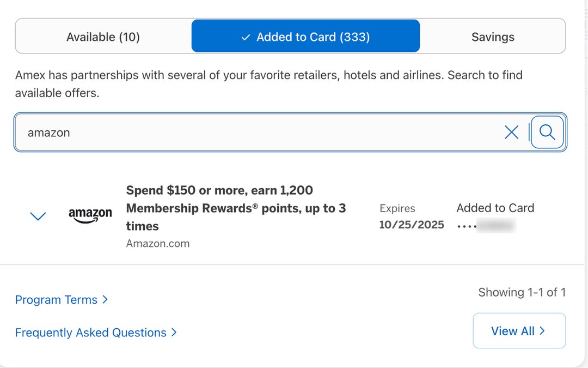Click the View All button
Viewport: 588px width, 368px height.
point(519,330)
